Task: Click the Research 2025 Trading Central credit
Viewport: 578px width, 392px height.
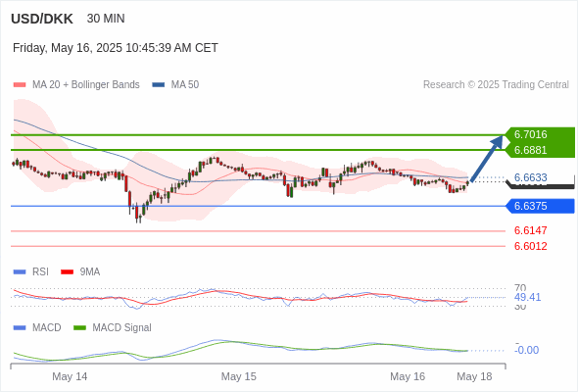Action: point(496,85)
